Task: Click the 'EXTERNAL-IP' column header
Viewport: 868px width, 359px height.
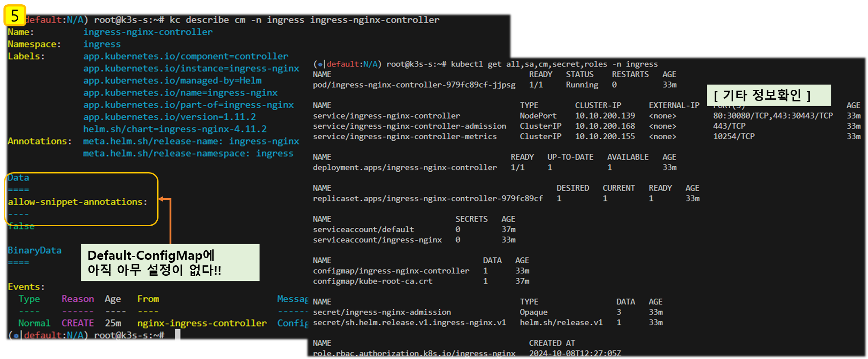Action: click(674, 105)
